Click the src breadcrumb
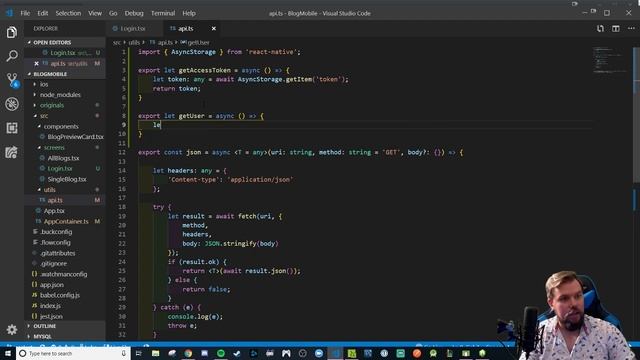The width and height of the screenshot is (640, 360). [117, 42]
